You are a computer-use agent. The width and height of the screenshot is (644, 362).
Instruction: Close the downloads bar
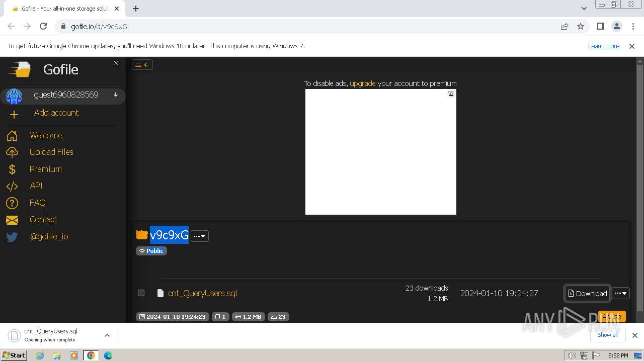(634, 335)
